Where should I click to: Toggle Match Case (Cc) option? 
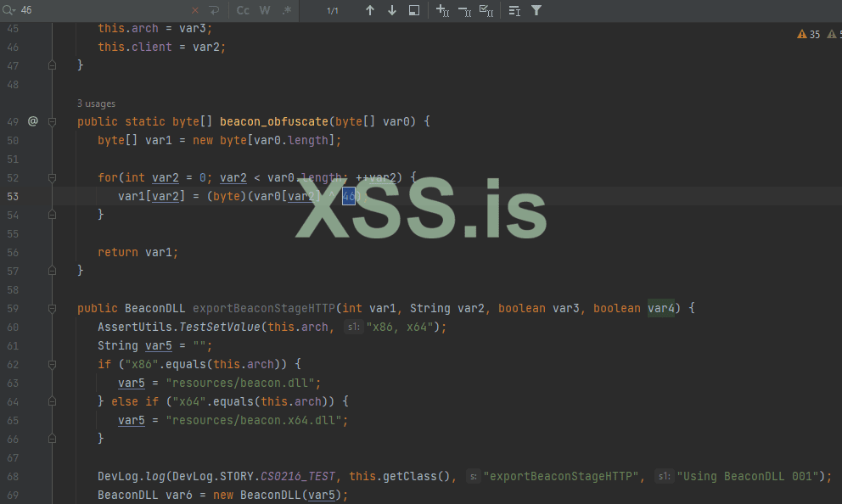point(243,10)
